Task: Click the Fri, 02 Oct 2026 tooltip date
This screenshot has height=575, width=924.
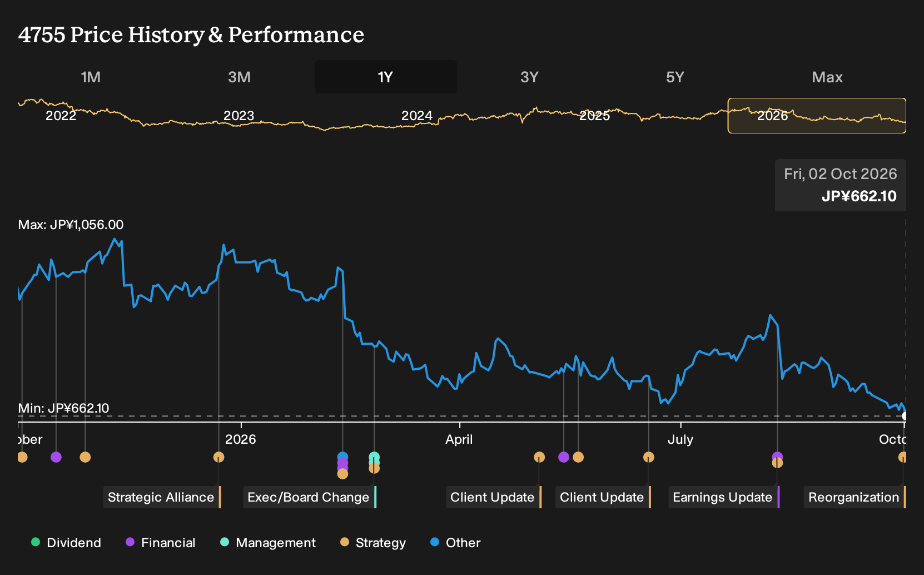Action: [840, 174]
